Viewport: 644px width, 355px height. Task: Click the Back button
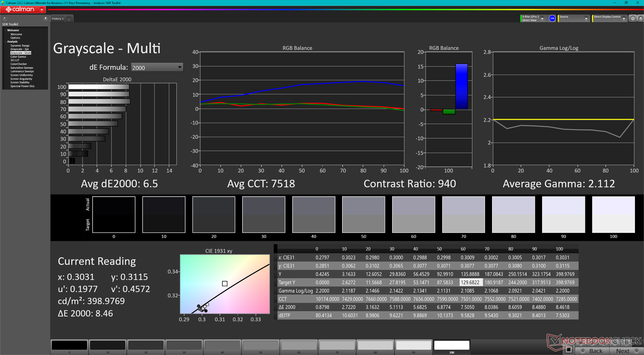pyautogui.click(x=593, y=351)
